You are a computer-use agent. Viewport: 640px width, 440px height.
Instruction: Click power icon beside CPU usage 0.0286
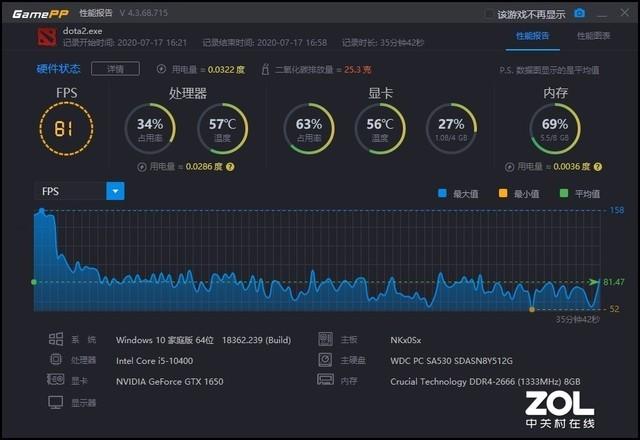click(142, 167)
